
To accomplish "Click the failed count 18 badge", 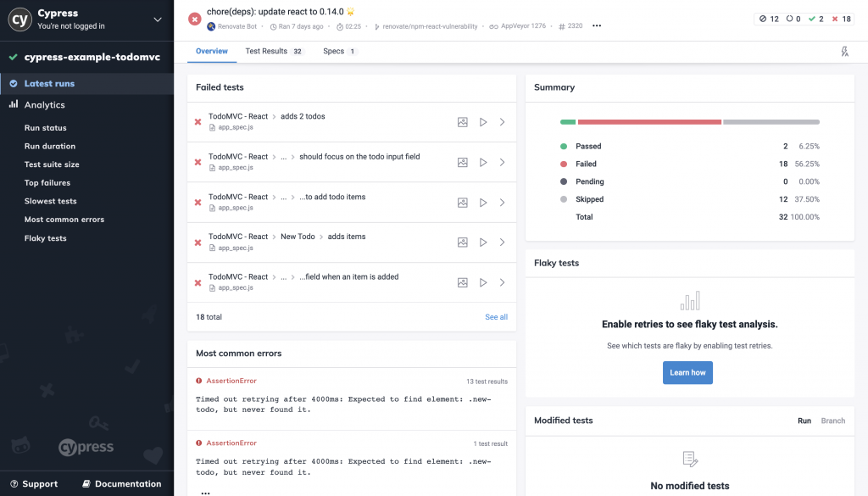I will point(842,19).
